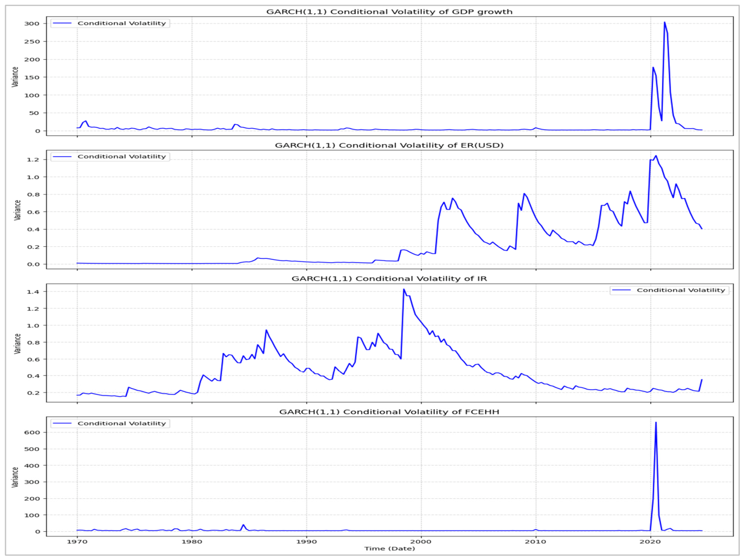
Task: Click the IR volatility peak near 1.4
Action: coord(404,289)
